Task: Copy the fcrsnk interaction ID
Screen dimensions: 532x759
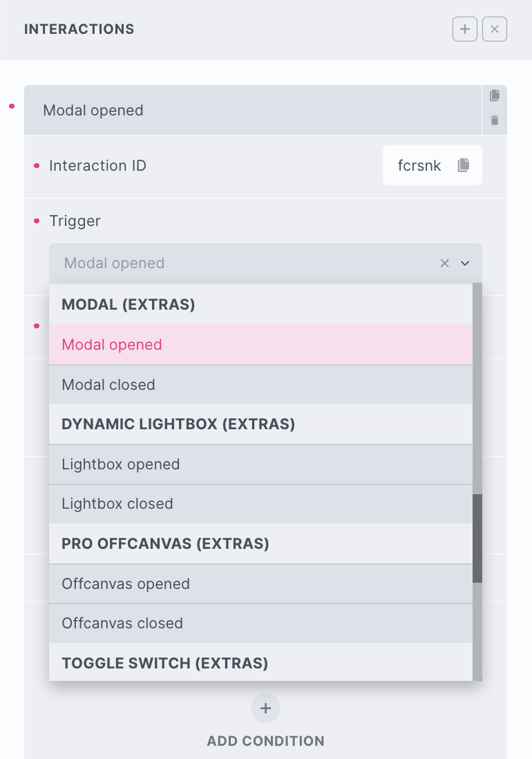Action: tap(464, 165)
